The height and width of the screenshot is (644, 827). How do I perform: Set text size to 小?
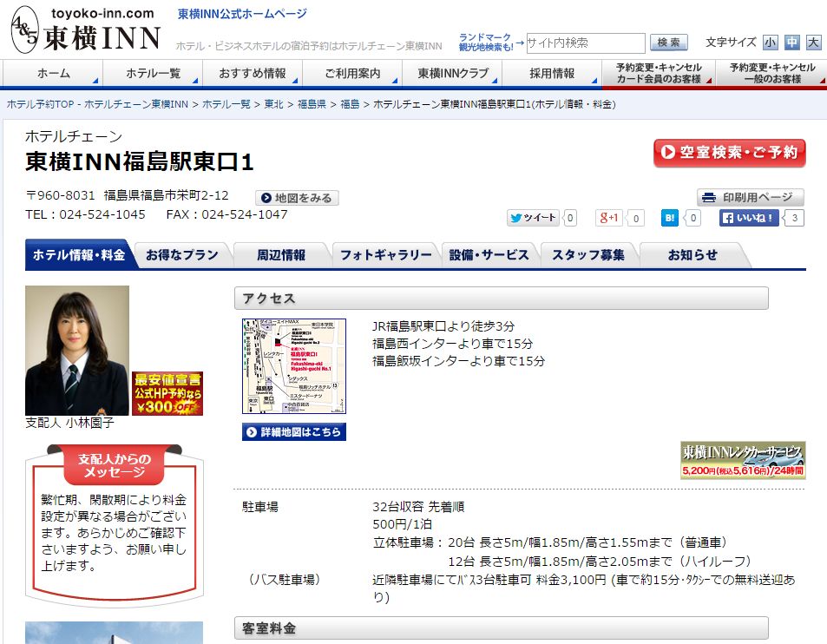tap(771, 43)
